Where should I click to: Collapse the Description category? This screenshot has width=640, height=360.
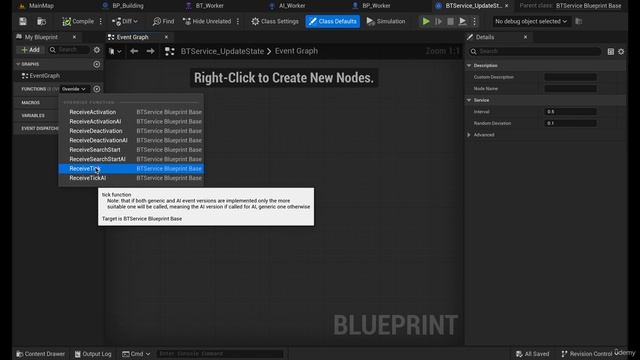coord(469,65)
